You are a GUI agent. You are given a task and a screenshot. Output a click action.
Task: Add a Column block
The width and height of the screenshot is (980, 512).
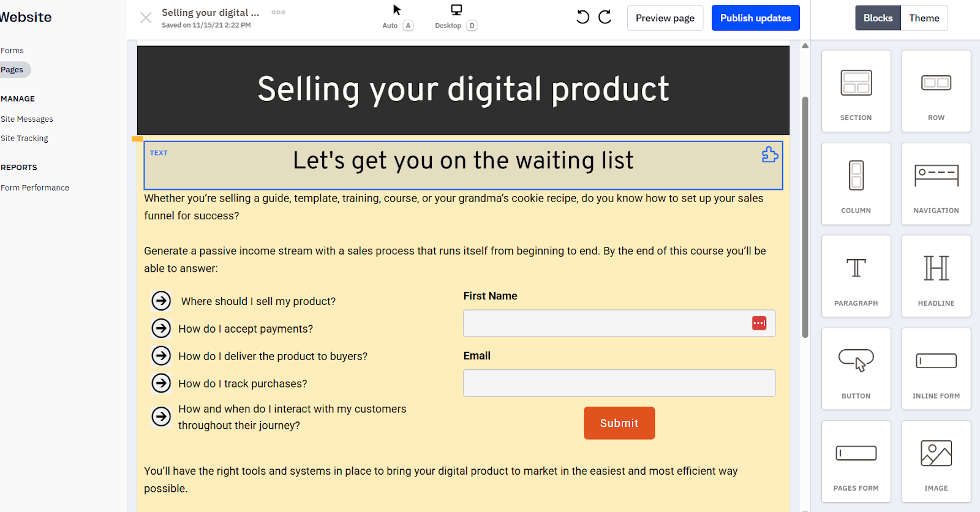[855, 184]
